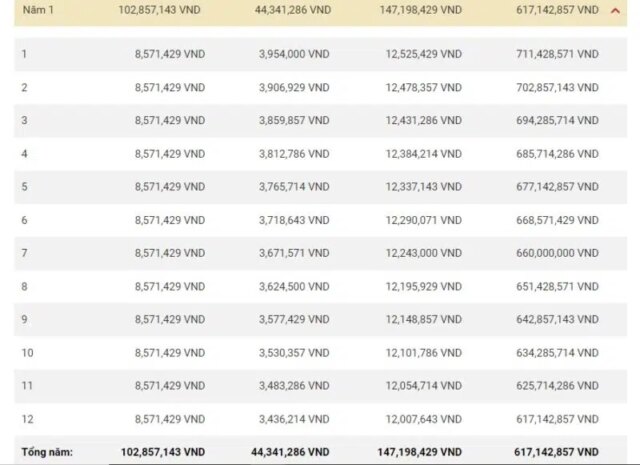
Task: Click month 9 row number
Action: (x=25, y=320)
